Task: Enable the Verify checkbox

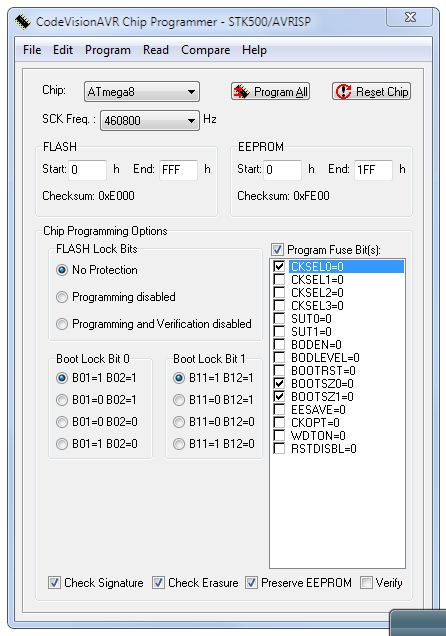Action: pyautogui.click(x=366, y=583)
